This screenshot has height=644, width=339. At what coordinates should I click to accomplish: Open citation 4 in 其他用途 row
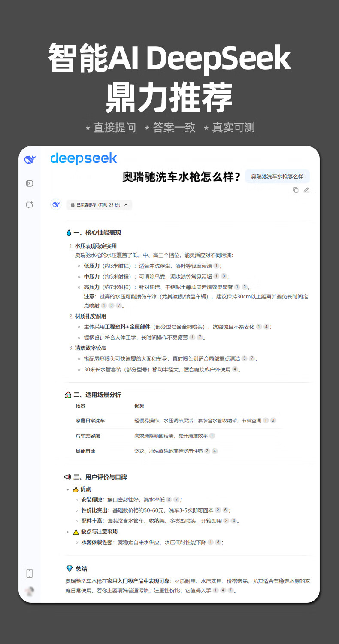click(215, 451)
